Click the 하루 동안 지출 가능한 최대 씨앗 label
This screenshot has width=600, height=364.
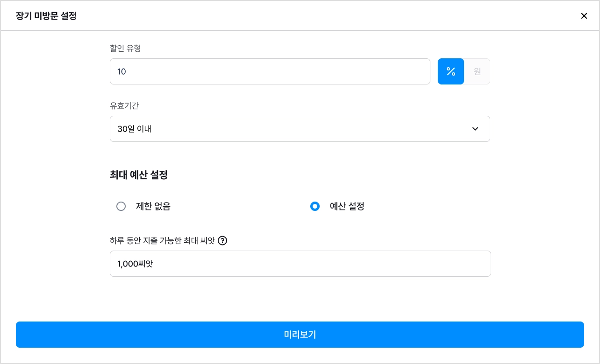[x=162, y=241]
